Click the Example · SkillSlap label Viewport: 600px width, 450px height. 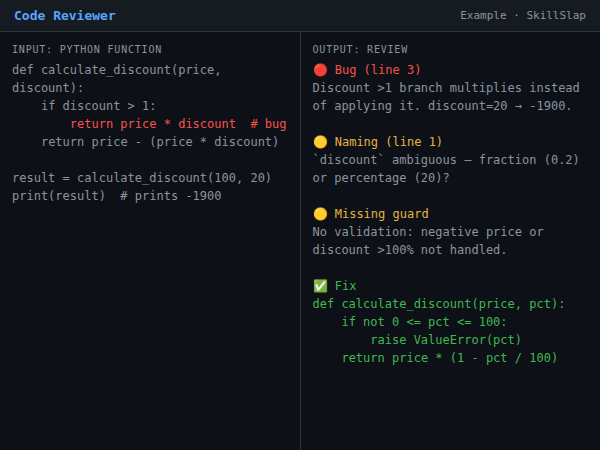tap(522, 15)
